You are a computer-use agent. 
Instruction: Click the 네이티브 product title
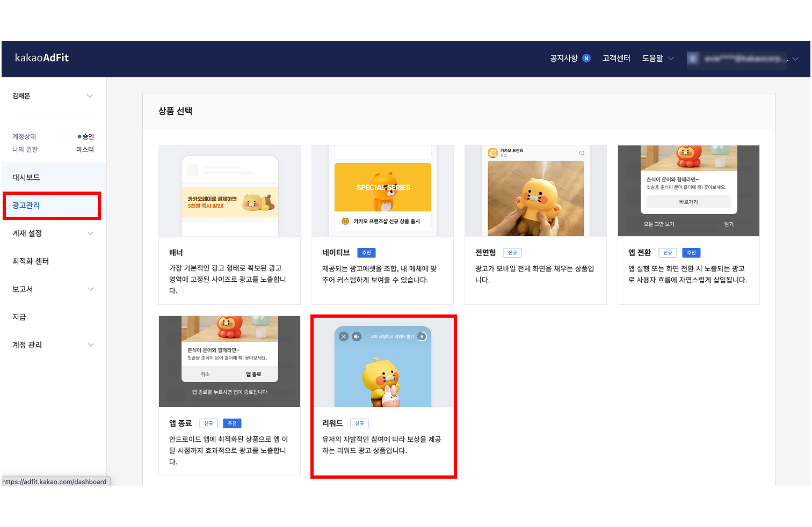336,252
